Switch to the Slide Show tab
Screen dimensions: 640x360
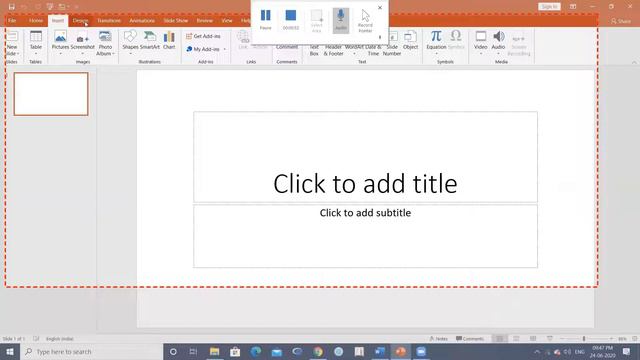176,20
